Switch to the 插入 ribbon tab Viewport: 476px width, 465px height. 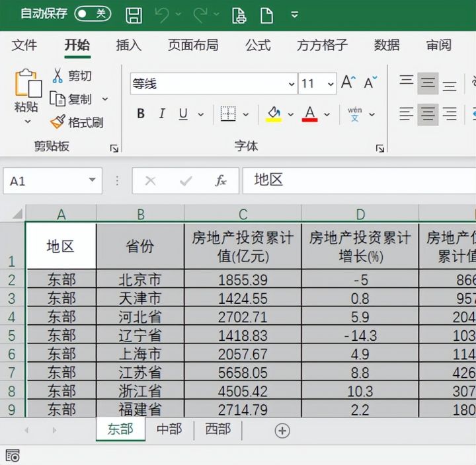[x=129, y=45]
